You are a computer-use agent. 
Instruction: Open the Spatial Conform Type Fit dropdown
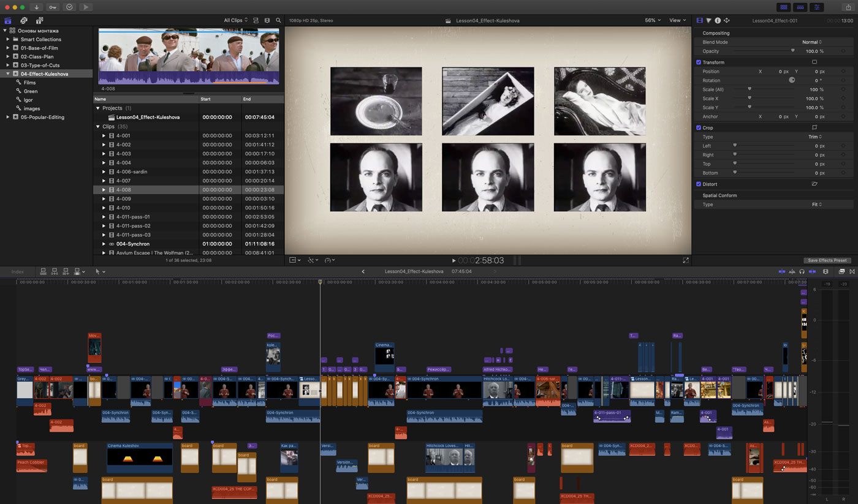pyautogui.click(x=816, y=205)
